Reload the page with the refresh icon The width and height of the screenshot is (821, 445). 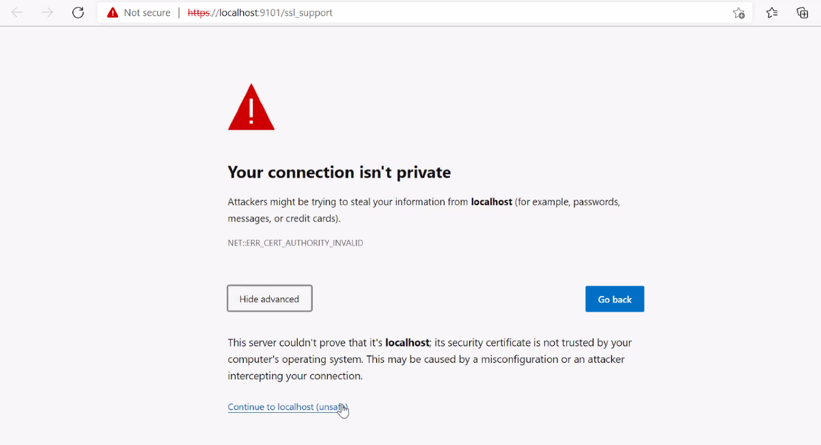coord(78,13)
